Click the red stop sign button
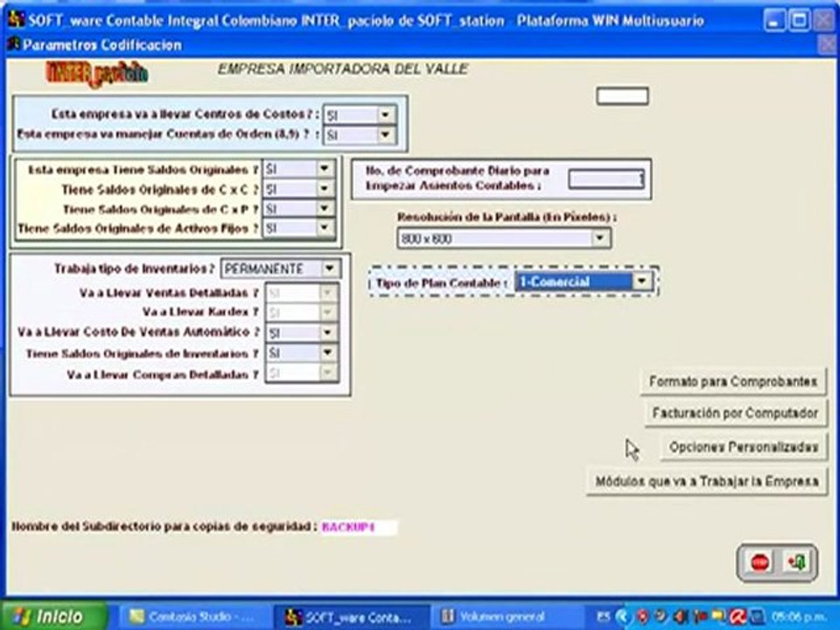This screenshot has width=840, height=630. click(759, 563)
